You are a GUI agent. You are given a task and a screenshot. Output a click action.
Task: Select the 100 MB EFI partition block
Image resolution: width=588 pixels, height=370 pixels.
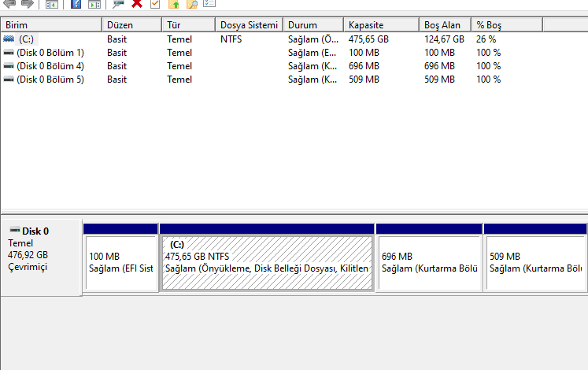click(x=120, y=263)
